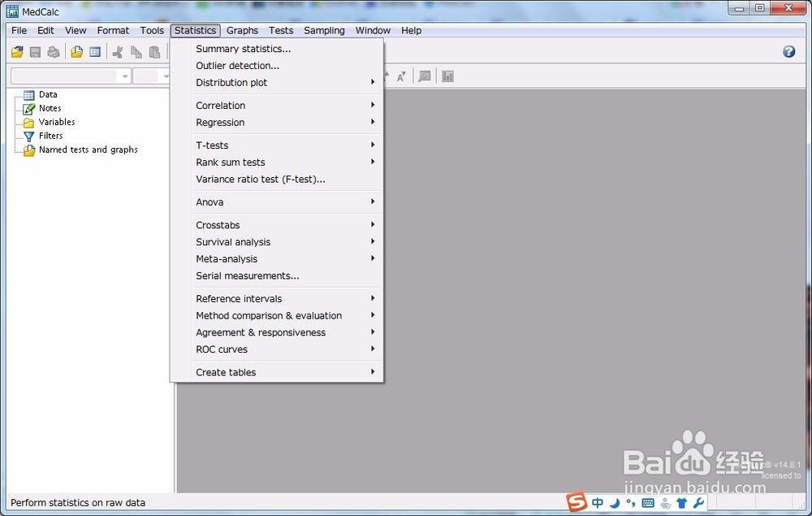
Task: Select Filters in the contents tree
Action: pos(50,136)
